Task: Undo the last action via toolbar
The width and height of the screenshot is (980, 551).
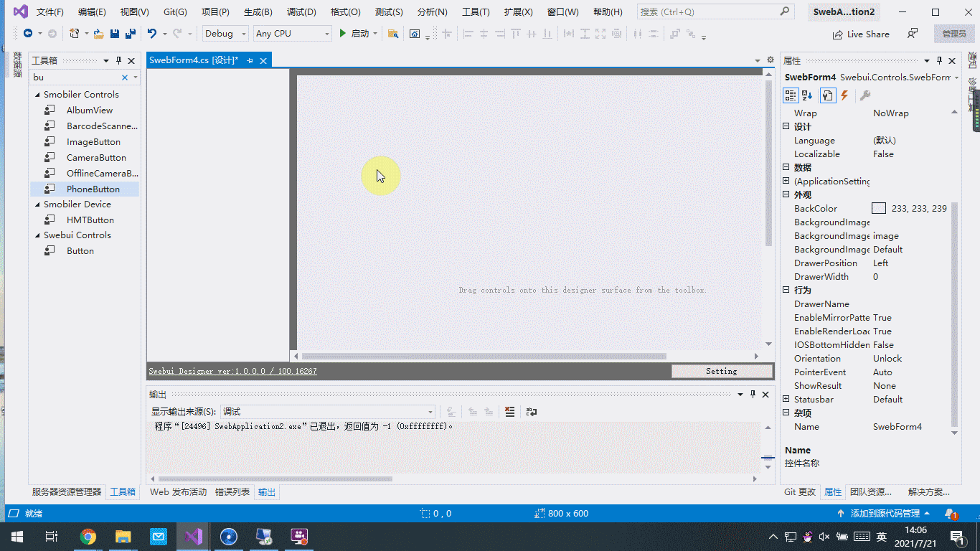Action: click(x=151, y=34)
